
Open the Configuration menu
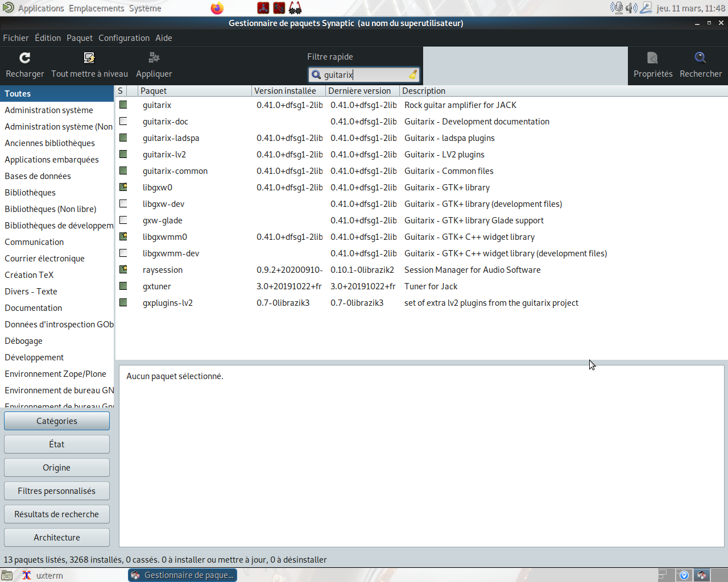pos(124,38)
